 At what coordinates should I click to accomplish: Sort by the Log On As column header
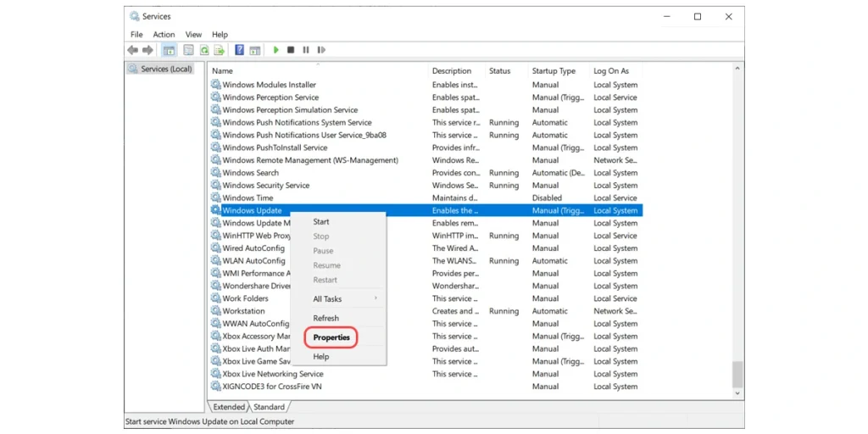point(615,71)
